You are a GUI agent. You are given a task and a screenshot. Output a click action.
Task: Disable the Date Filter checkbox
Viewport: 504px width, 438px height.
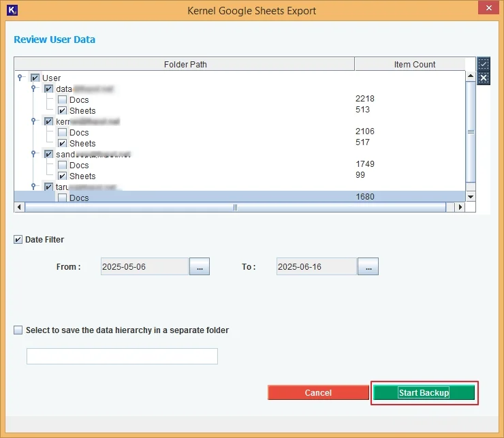(x=18, y=240)
